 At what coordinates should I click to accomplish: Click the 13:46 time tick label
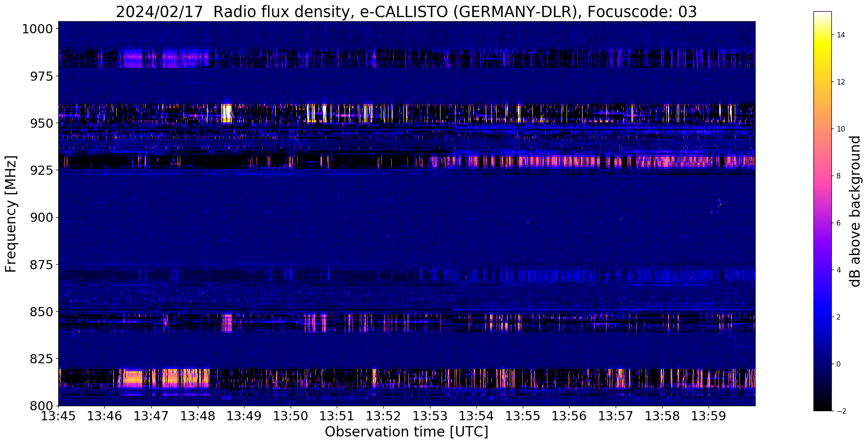tap(105, 416)
